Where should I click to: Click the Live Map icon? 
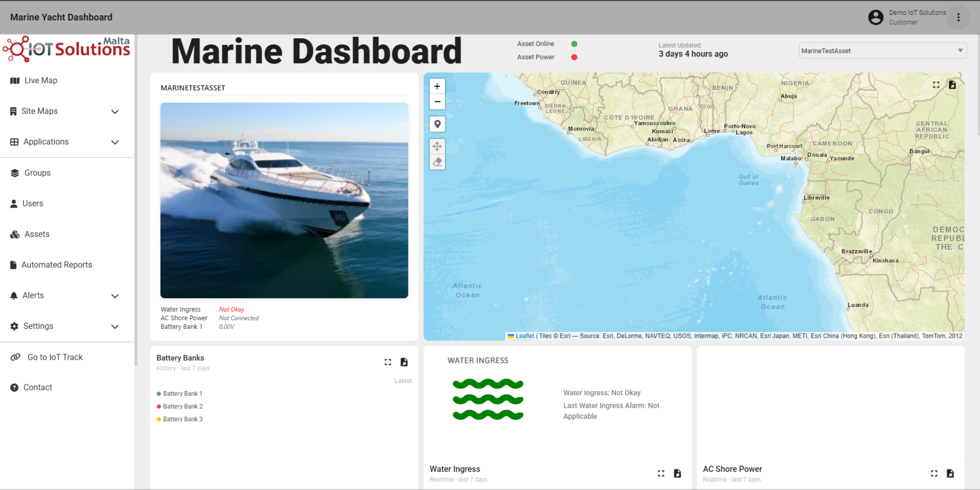click(15, 80)
